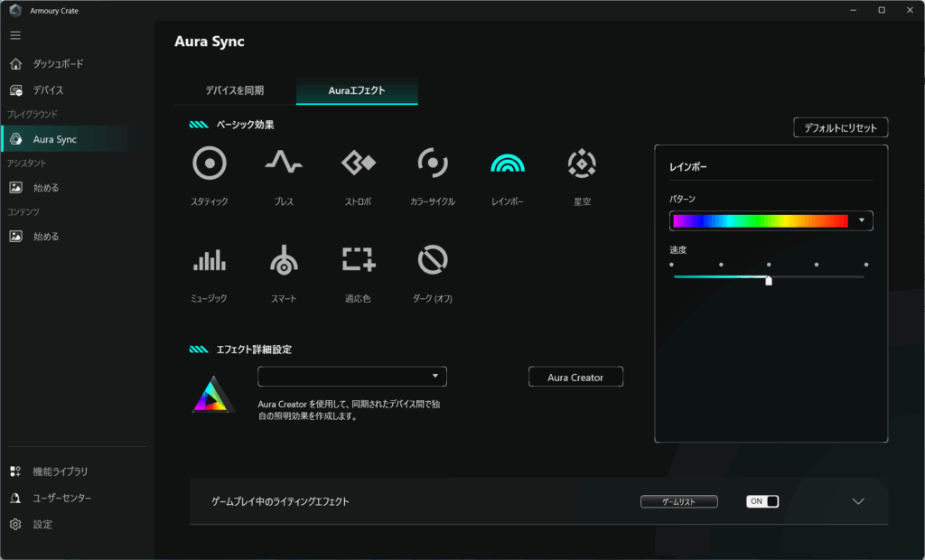925x560 pixels.
Task: Click the Armoury Crate title bar logo
Action: pos(15,11)
